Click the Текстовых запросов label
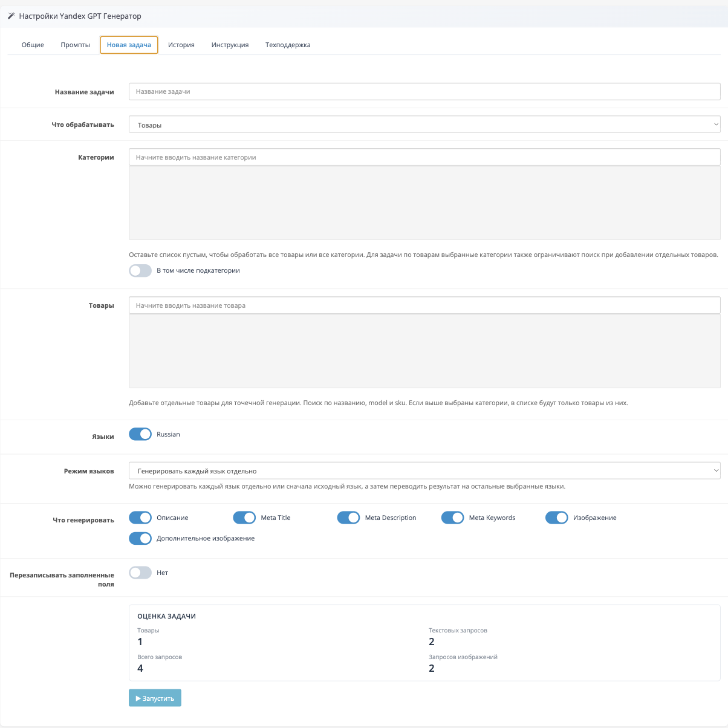This screenshot has width=728, height=728. [458, 630]
